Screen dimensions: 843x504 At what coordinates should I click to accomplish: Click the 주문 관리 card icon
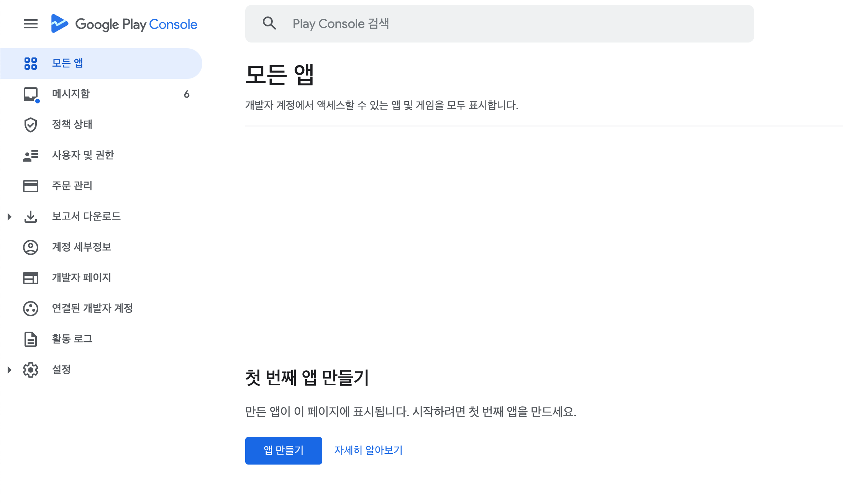[31, 186]
